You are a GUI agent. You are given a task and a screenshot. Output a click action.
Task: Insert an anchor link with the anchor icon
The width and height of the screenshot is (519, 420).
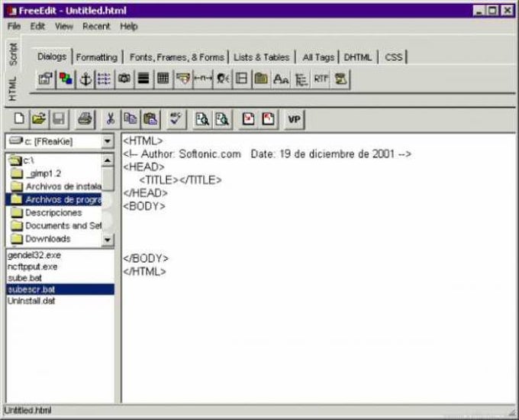(x=85, y=79)
